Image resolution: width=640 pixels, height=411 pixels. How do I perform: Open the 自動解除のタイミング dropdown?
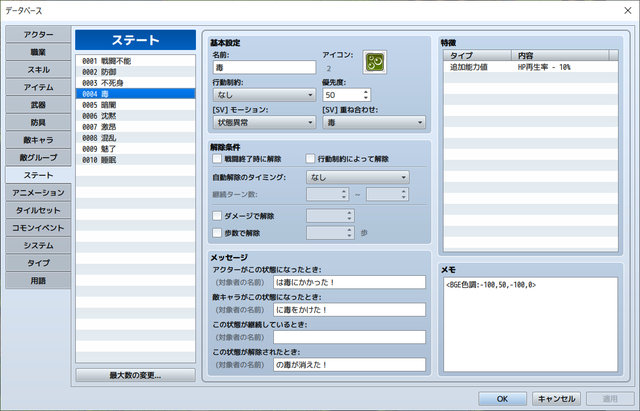[x=358, y=178]
